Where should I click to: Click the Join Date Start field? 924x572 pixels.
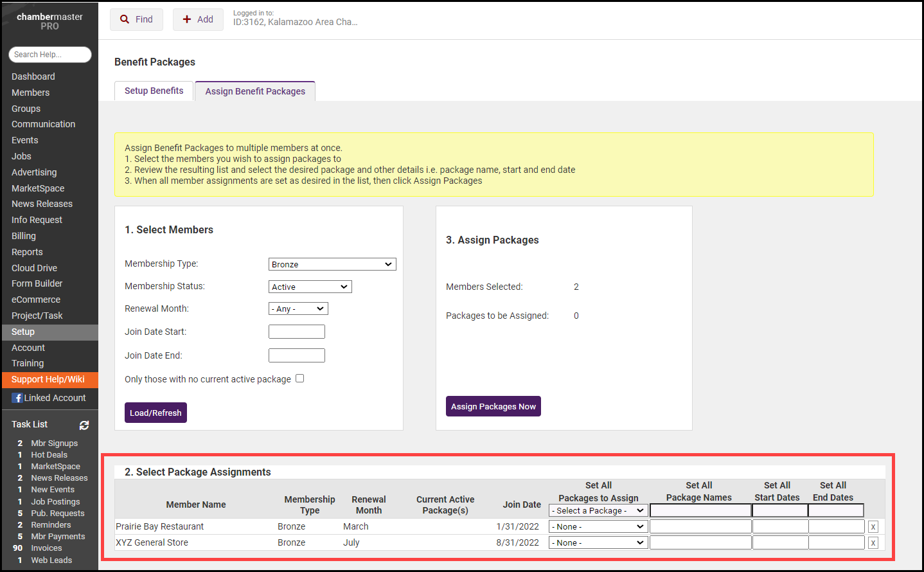[x=296, y=332]
